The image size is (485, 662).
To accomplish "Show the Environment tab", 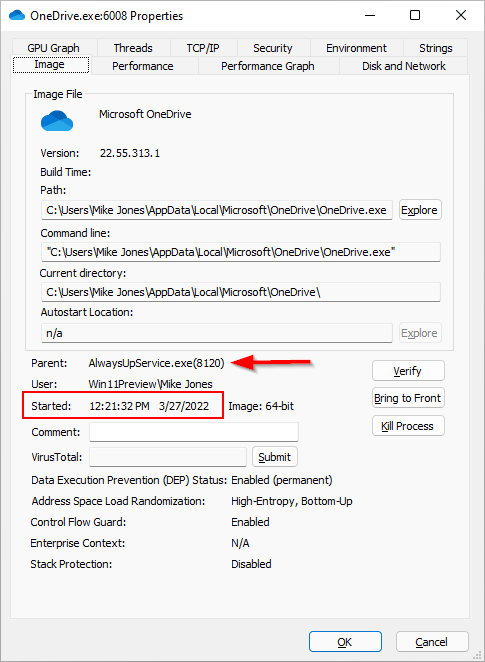I will point(356,48).
